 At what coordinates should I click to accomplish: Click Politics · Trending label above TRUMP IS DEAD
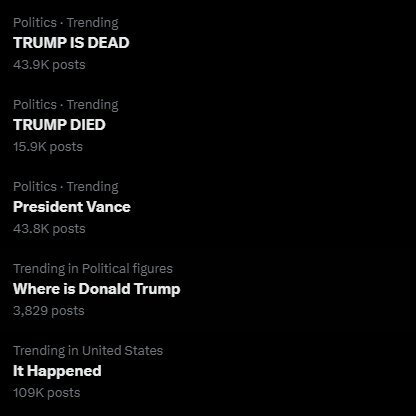66,23
